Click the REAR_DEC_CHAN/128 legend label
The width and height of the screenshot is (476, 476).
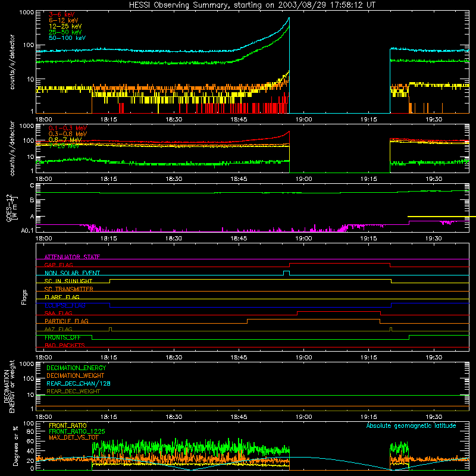click(79, 383)
